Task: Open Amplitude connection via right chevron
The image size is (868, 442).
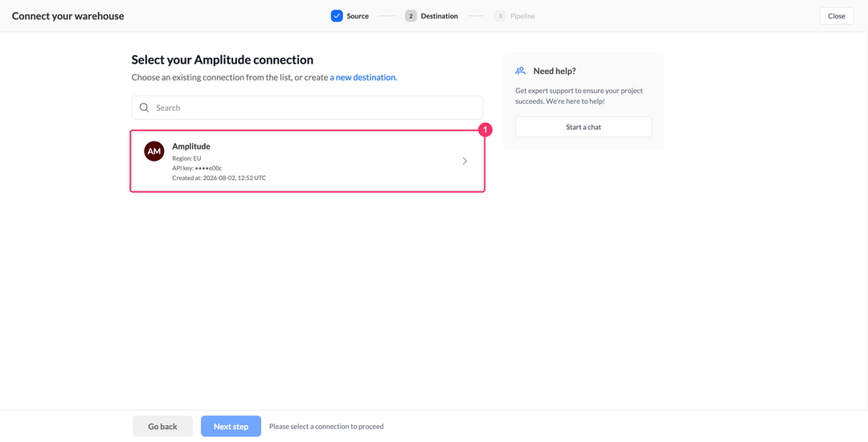Action: (465, 161)
